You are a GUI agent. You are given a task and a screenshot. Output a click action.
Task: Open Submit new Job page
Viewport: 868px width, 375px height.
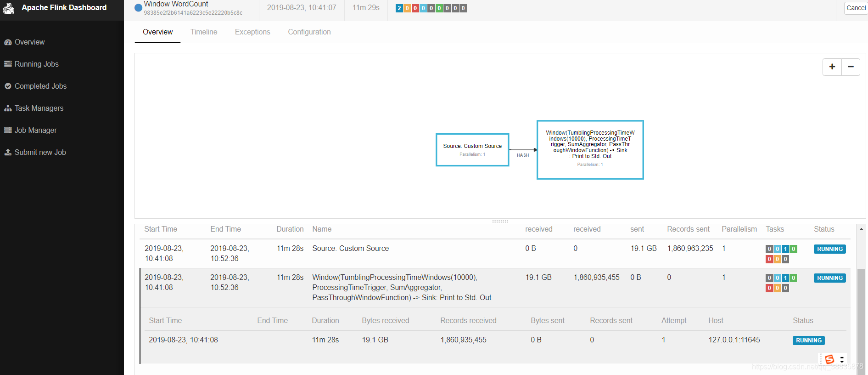click(40, 152)
